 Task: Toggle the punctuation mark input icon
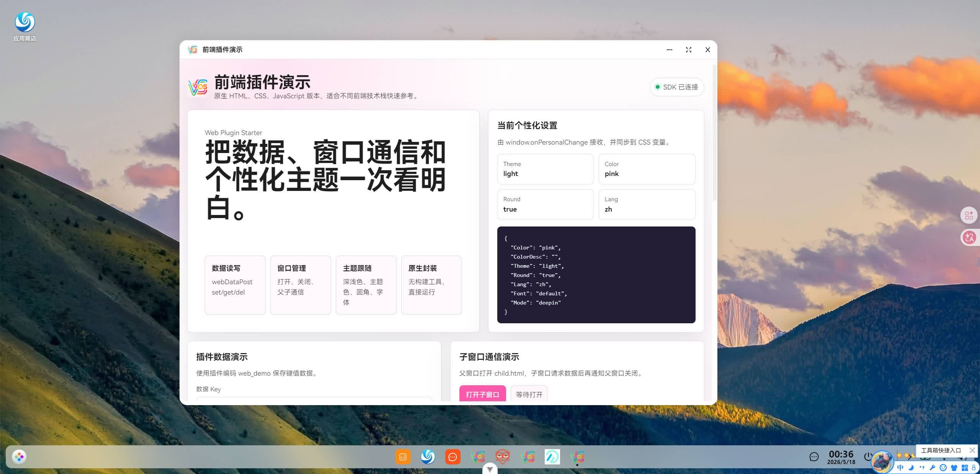(x=922, y=467)
